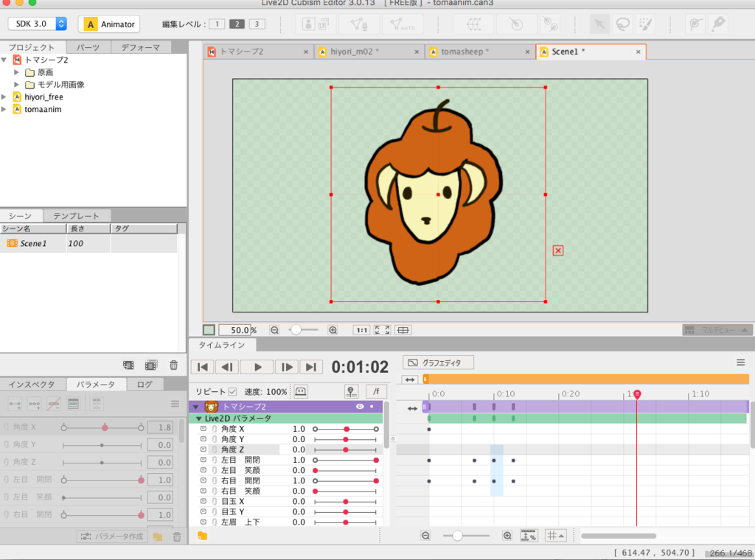Screen dimensions: 755x560
Task: Set edit level to 3
Action: point(257,24)
